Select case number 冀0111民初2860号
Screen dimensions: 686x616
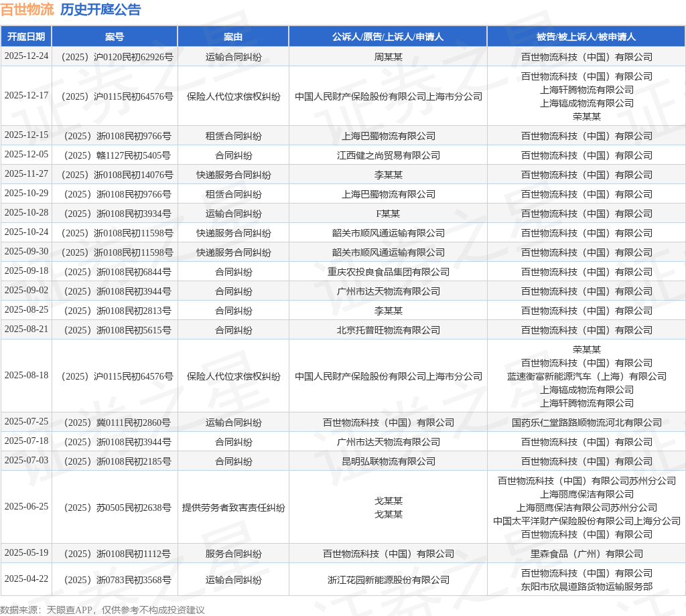click(x=117, y=422)
